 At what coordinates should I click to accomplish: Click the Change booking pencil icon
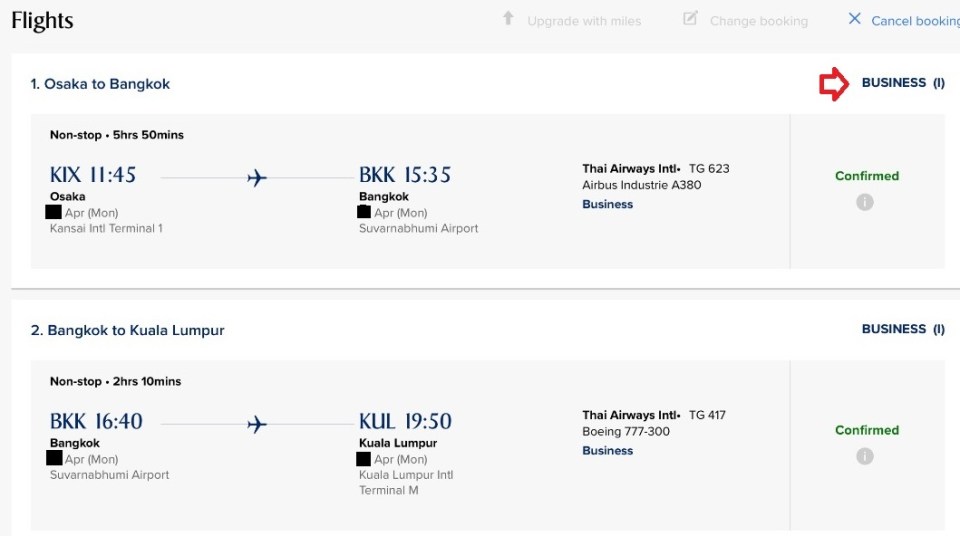(x=690, y=19)
